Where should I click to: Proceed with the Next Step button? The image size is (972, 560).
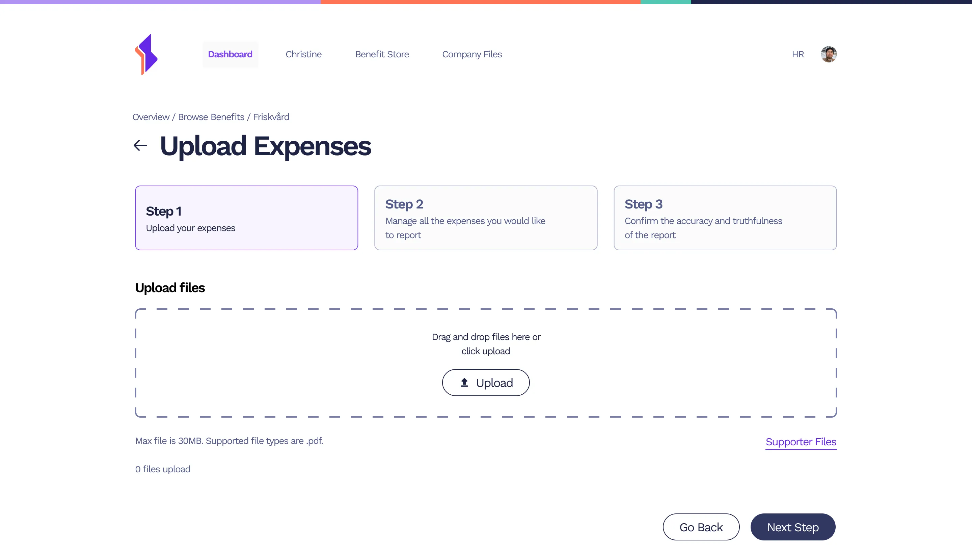[793, 527]
